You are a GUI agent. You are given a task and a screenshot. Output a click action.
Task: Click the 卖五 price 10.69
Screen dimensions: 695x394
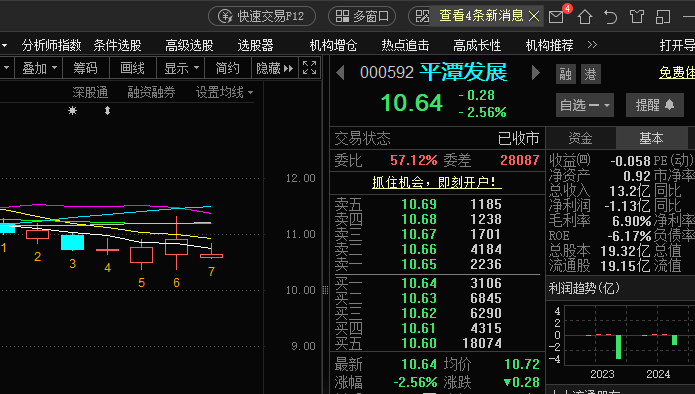(419, 204)
